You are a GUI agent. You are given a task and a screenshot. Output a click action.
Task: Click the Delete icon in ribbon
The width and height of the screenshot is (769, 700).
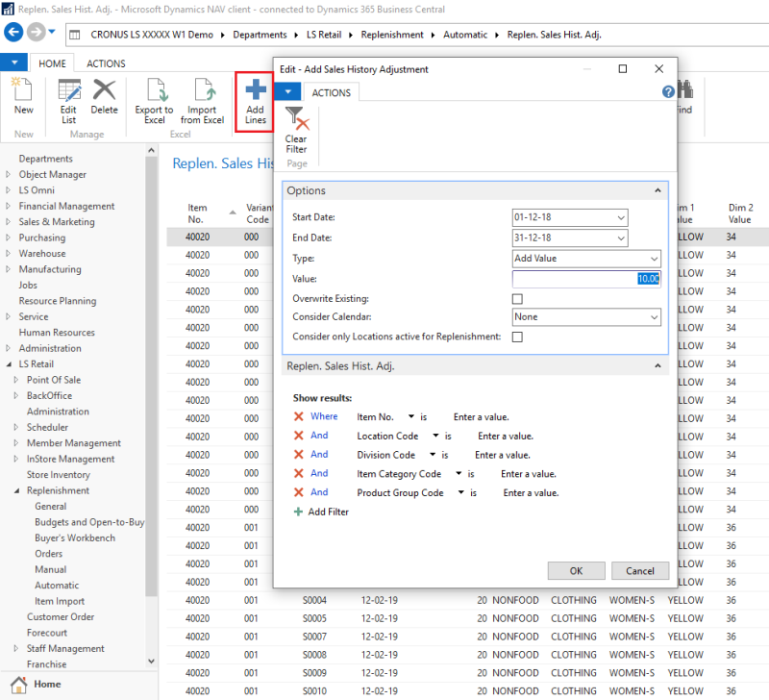coord(105,89)
